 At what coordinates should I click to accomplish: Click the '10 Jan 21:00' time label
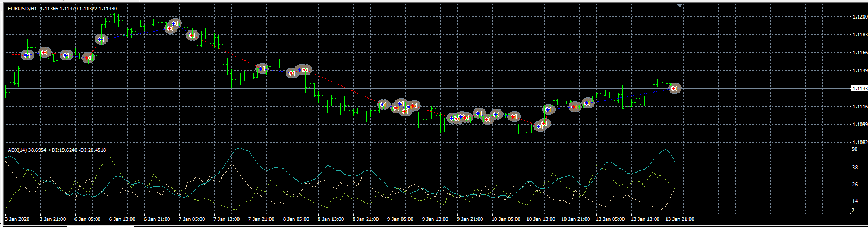pyautogui.click(x=575, y=219)
